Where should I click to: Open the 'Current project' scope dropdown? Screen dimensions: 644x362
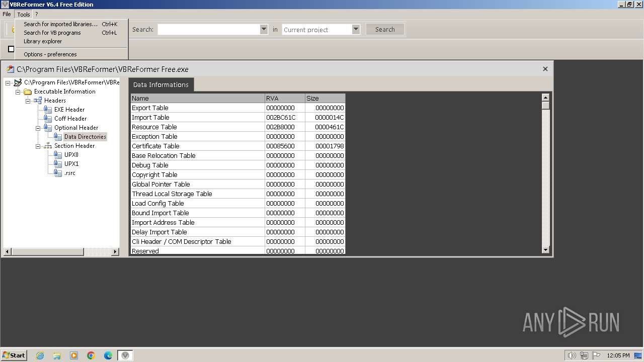pyautogui.click(x=356, y=29)
